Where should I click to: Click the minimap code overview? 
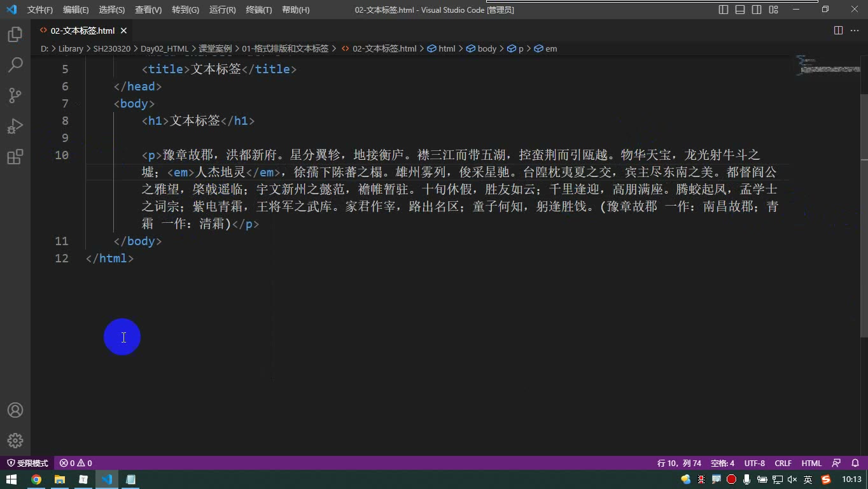[827, 66]
